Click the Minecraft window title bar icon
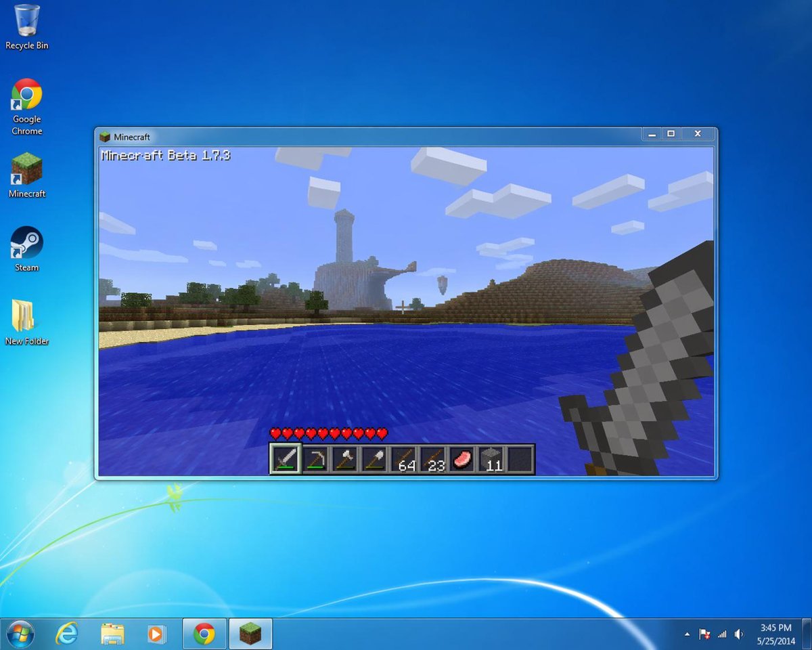 point(105,137)
